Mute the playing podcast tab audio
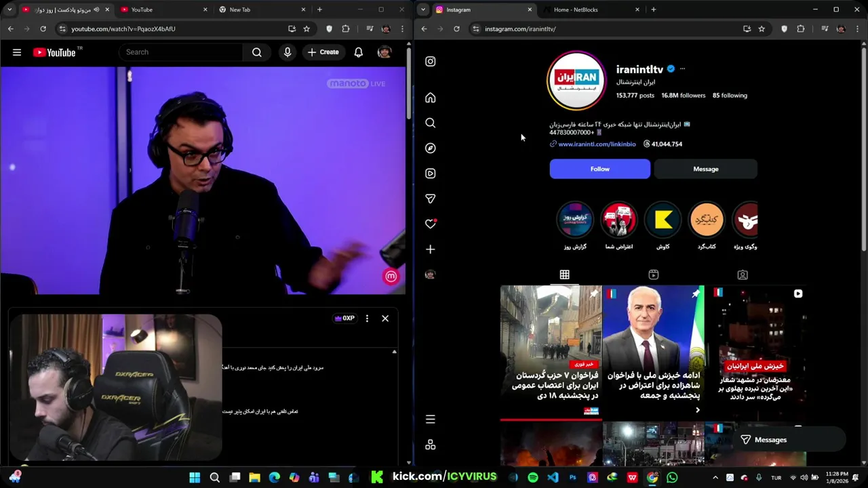 pyautogui.click(x=96, y=9)
